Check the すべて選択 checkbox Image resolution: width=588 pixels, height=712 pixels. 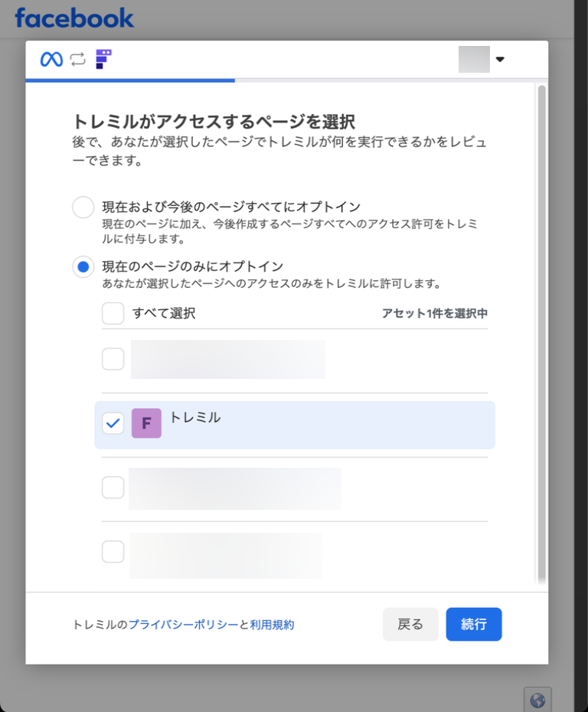coord(113,313)
